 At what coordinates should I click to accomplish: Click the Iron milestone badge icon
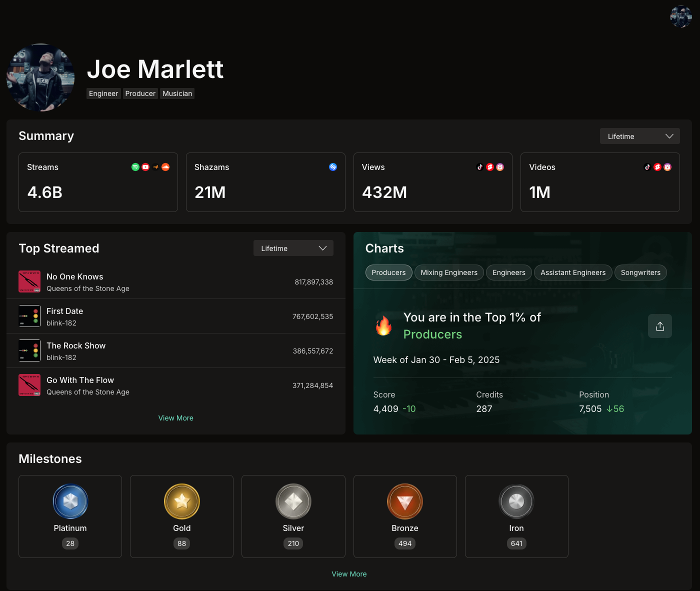point(516,501)
